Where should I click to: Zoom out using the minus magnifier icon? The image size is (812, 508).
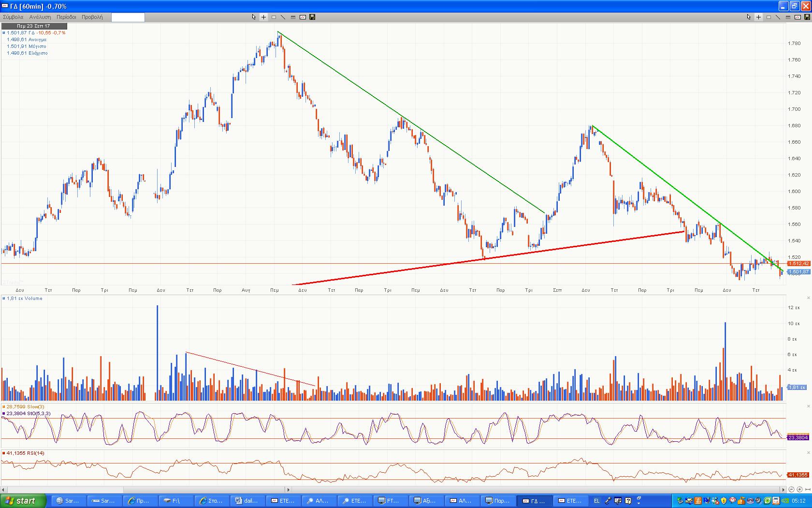click(x=791, y=490)
